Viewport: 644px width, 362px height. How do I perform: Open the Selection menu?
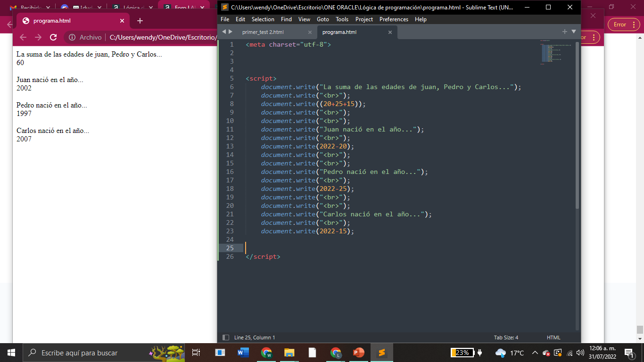click(263, 19)
